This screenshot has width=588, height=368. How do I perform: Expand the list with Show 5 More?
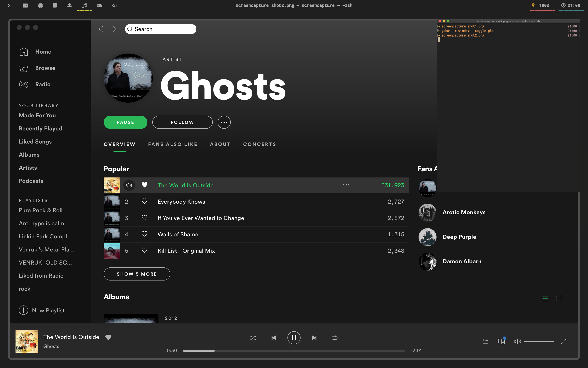[x=137, y=274]
